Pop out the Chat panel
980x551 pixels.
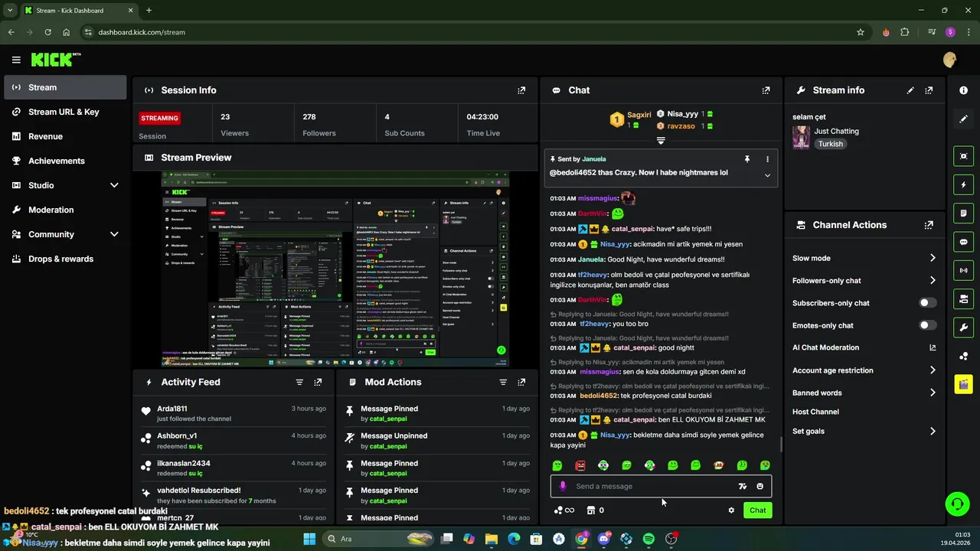(766, 90)
